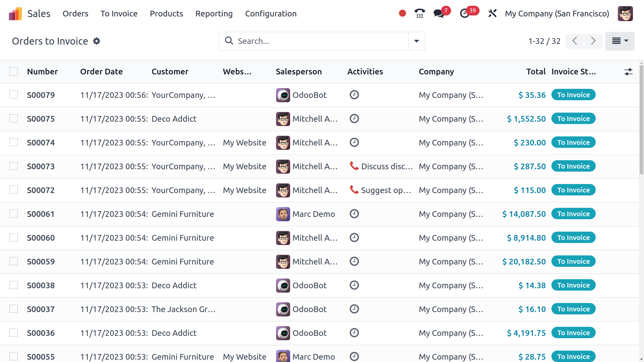
Task: Click the To Invoice badge for S00060
Action: point(573,238)
